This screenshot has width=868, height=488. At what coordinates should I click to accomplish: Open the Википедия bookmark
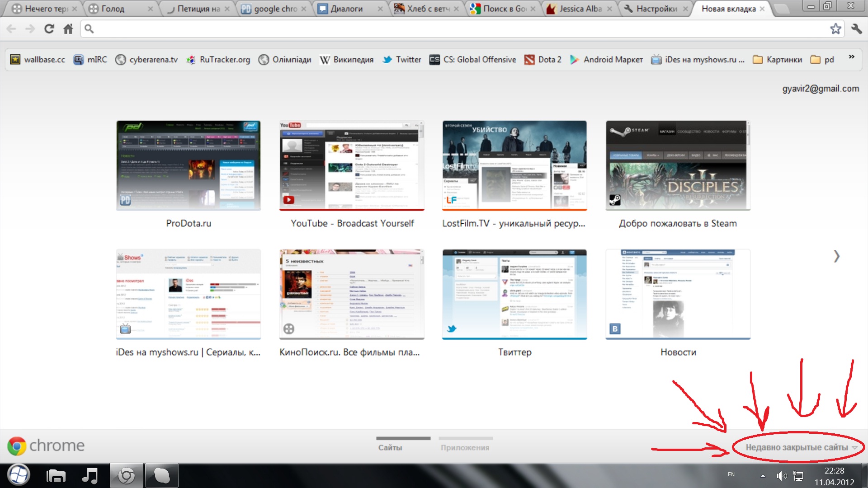click(347, 60)
